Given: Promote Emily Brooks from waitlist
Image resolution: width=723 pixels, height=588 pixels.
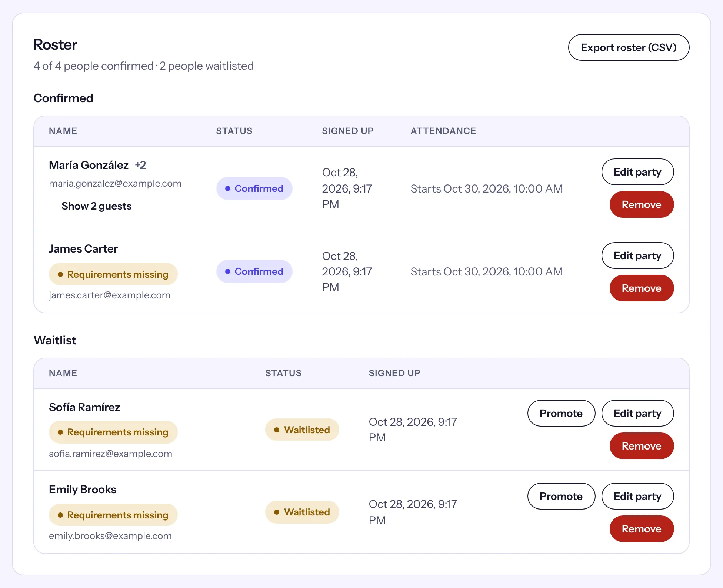Looking at the screenshot, I should pos(561,496).
